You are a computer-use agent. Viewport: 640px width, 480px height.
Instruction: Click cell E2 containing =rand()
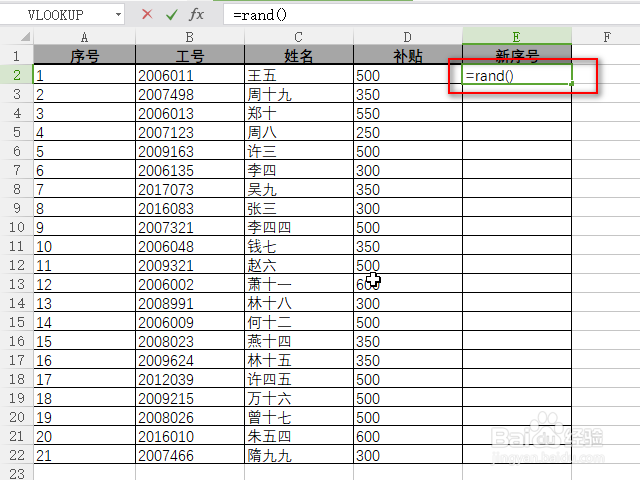(517, 75)
